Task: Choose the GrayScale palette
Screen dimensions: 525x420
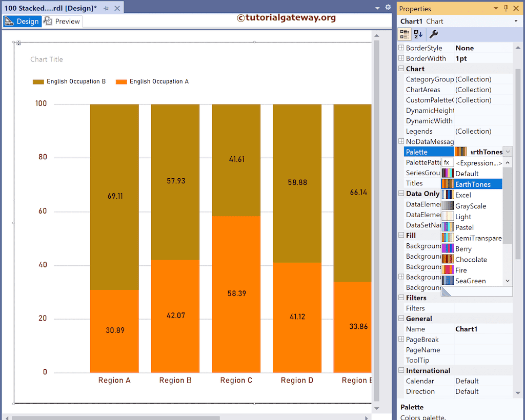Action: point(470,206)
